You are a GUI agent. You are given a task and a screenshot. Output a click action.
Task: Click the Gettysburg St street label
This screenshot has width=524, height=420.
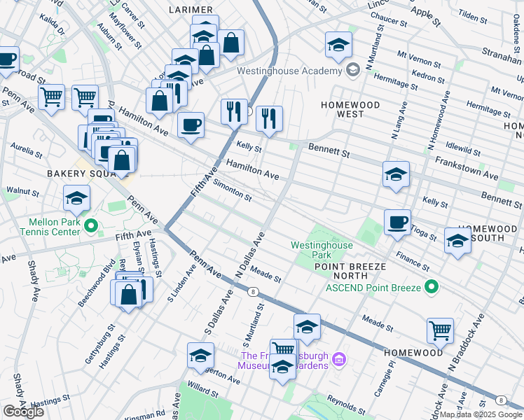[x=100, y=344]
